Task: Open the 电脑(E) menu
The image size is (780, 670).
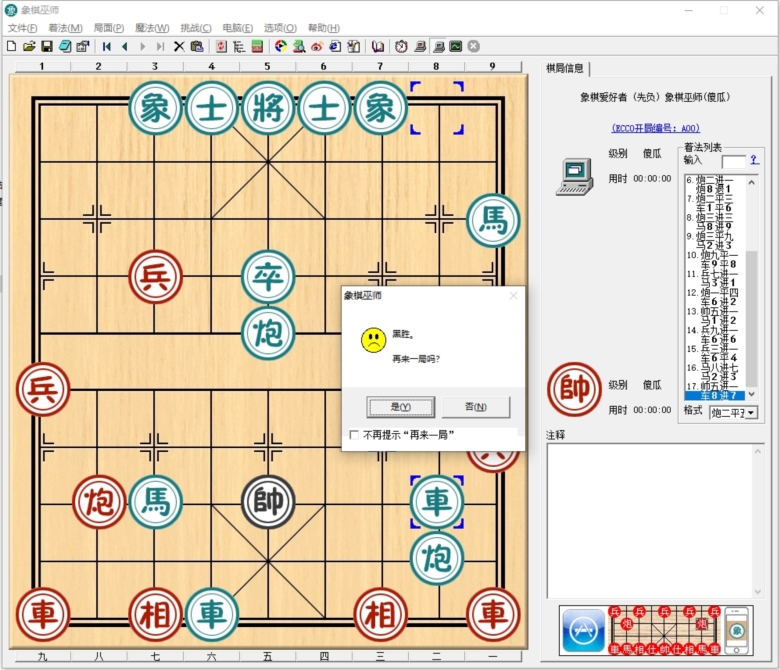Action: point(237,28)
